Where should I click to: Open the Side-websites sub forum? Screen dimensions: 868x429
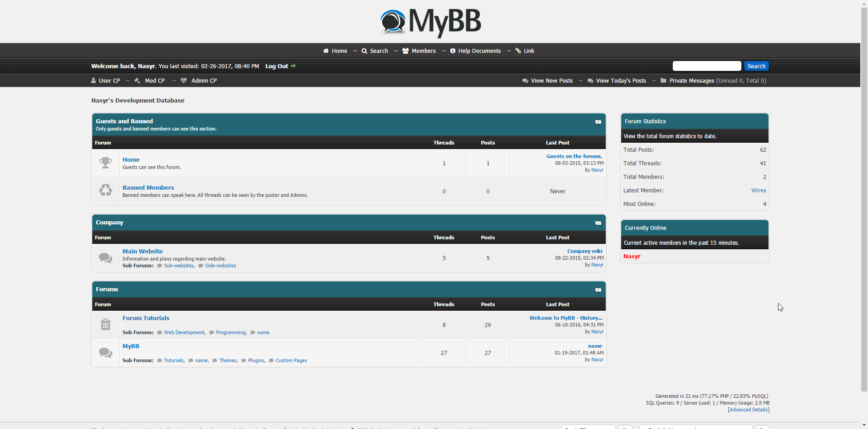click(x=220, y=266)
